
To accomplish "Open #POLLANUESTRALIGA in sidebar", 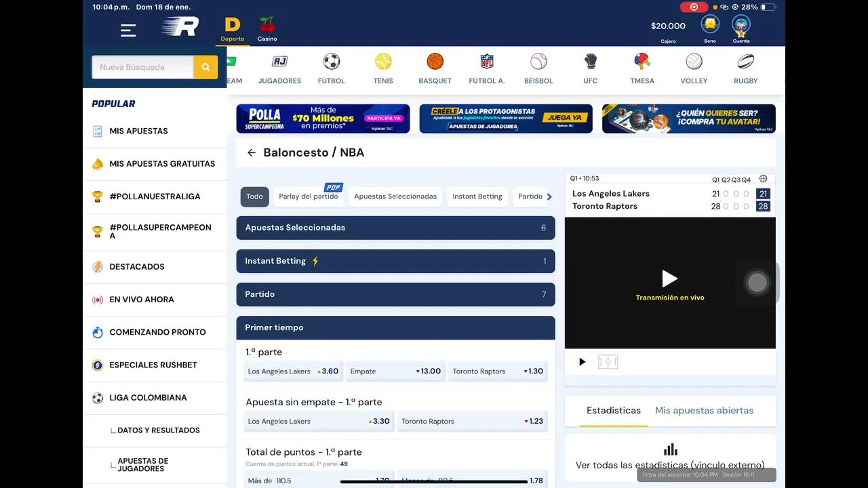I will (x=155, y=197).
